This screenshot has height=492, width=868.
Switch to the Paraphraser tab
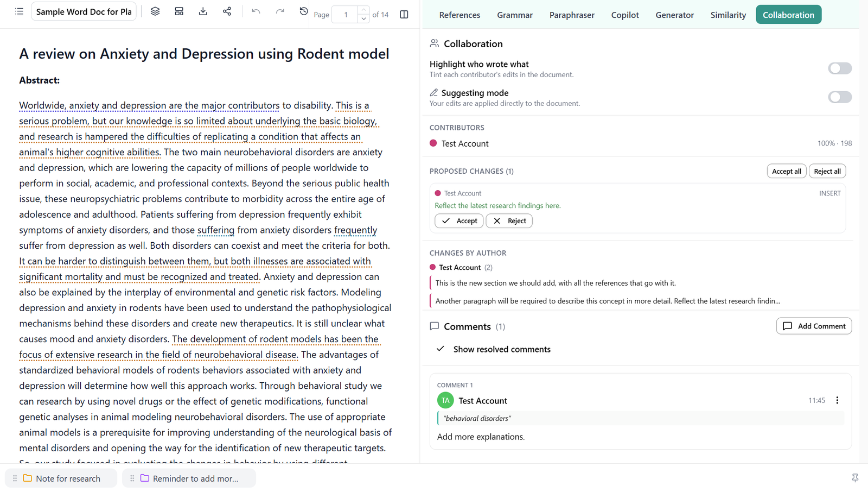(572, 15)
